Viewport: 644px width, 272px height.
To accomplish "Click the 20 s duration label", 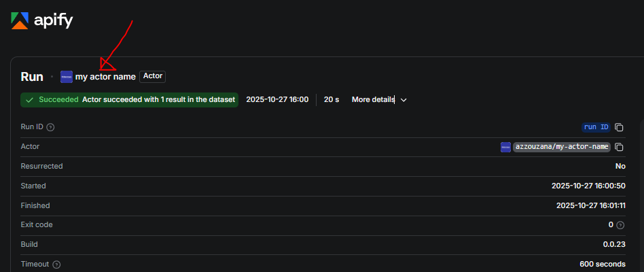I will pos(332,100).
